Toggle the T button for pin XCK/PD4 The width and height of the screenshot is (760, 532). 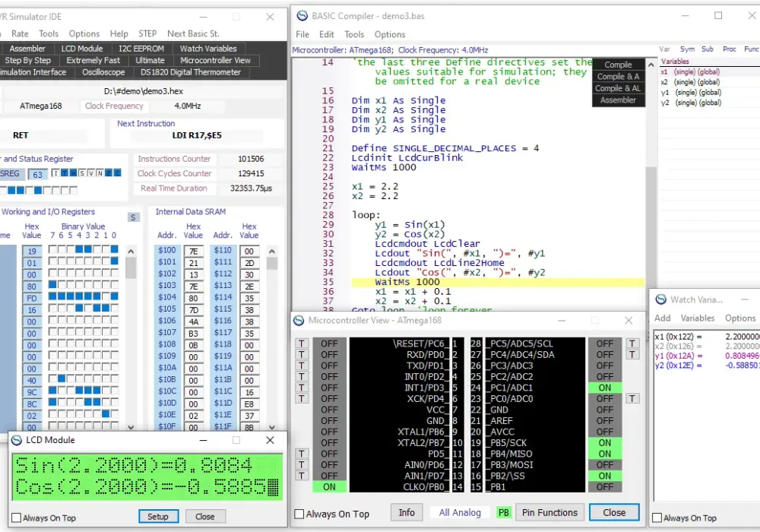(x=302, y=399)
